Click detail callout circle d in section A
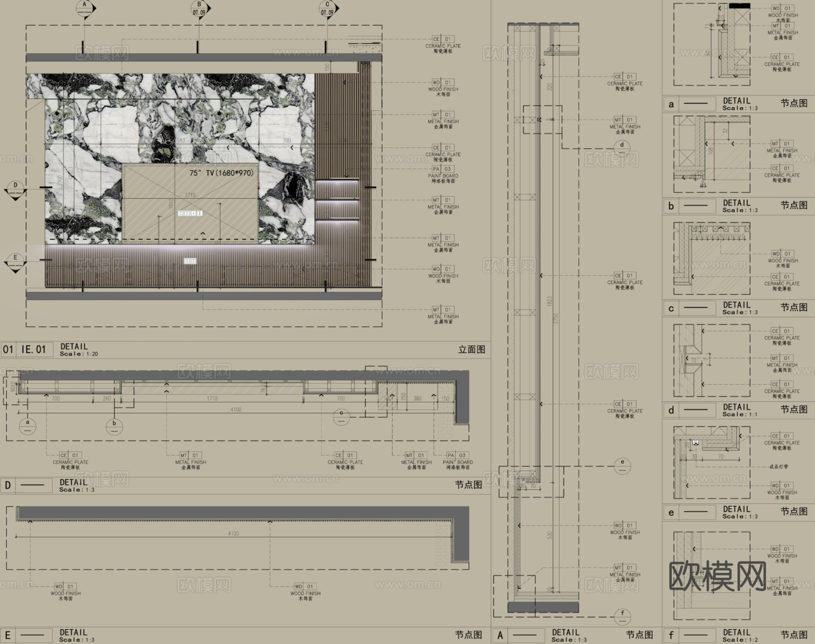815x644 pixels. pyautogui.click(x=622, y=148)
